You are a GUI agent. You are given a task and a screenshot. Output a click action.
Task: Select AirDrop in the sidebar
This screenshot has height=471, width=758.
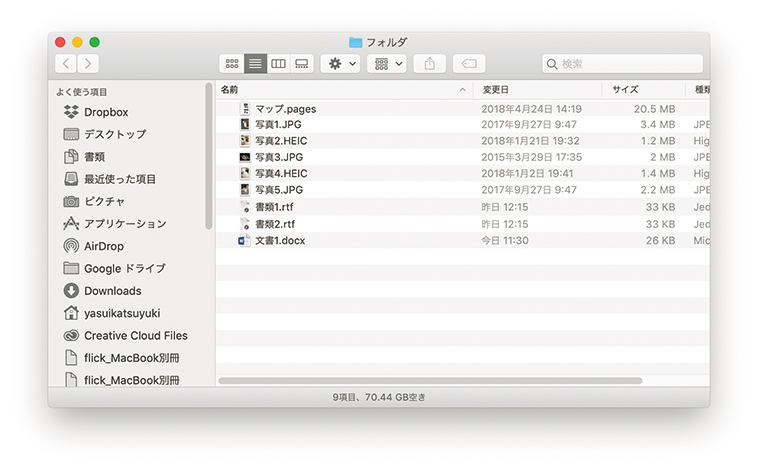coord(104,246)
